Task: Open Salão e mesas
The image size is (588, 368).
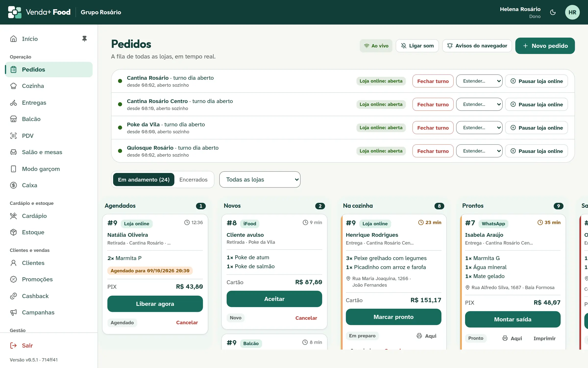Action: [49, 152]
